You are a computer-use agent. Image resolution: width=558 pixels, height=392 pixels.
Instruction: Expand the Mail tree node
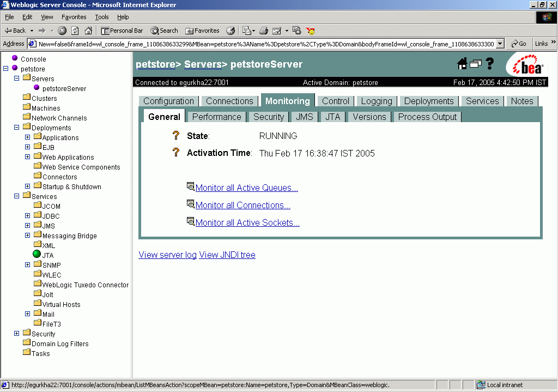[27, 313]
